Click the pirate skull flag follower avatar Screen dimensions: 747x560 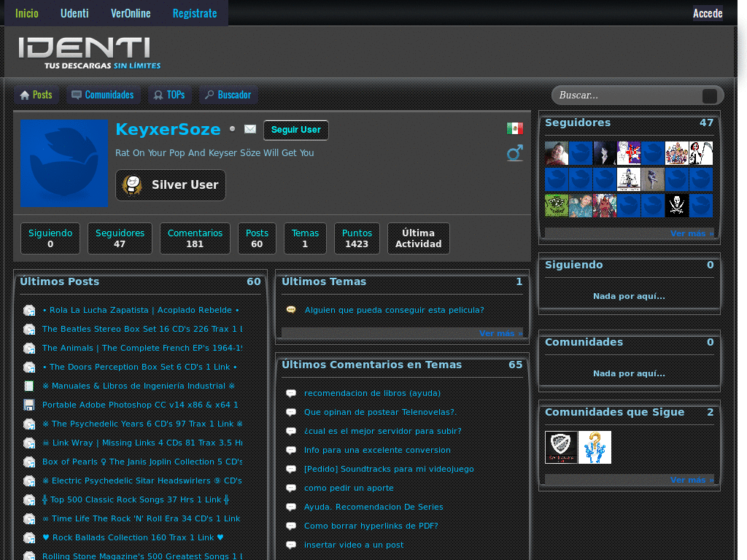click(677, 206)
